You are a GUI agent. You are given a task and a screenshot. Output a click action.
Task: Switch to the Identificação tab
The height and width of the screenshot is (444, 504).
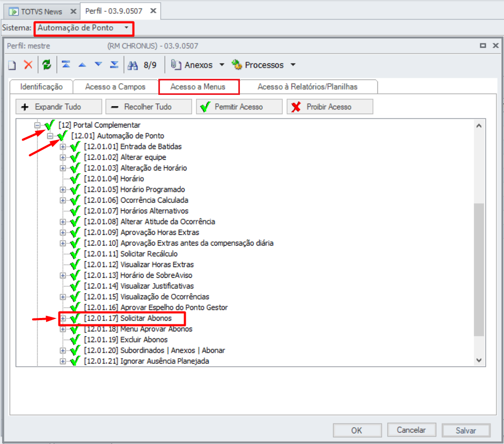41,87
